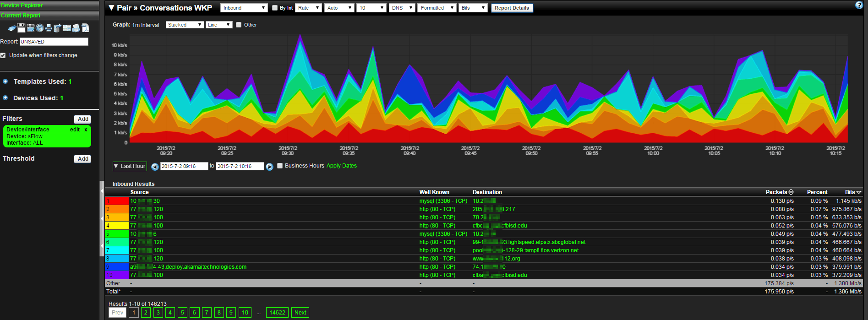868x320 pixels.
Task: Open the Device Explorer panel tab
Action: click(49, 5)
